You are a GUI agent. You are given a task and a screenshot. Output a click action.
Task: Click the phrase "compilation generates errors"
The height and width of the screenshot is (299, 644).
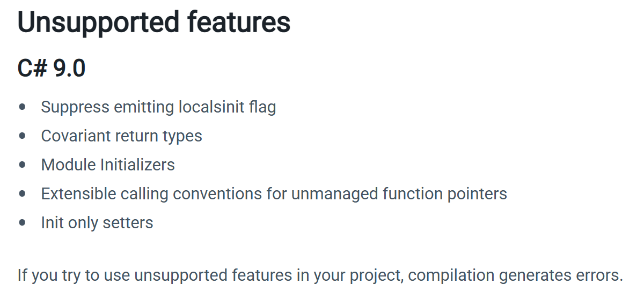514,275
